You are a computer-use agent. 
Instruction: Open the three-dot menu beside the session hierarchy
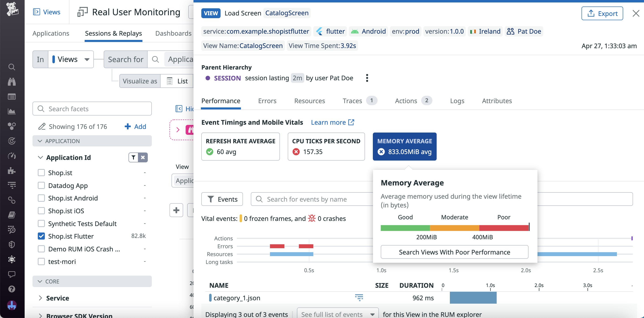pos(367,78)
